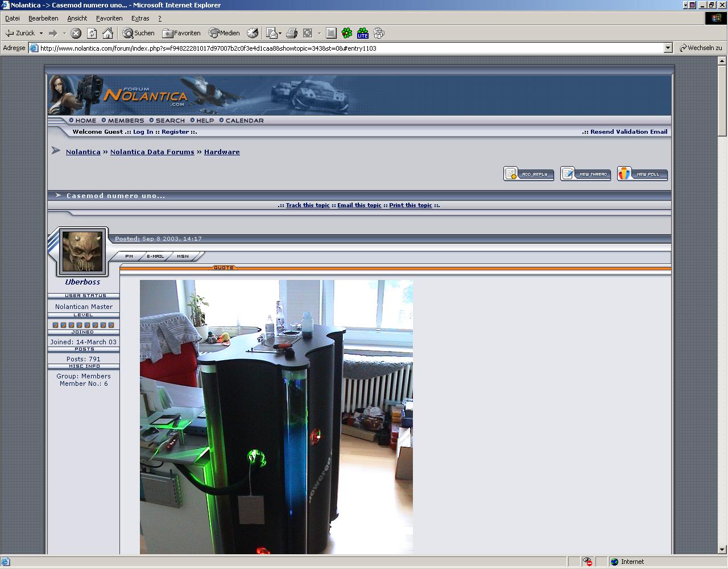Open the Mail button dropdown arrow
Screen dimensions: 728x569
[x=280, y=33]
